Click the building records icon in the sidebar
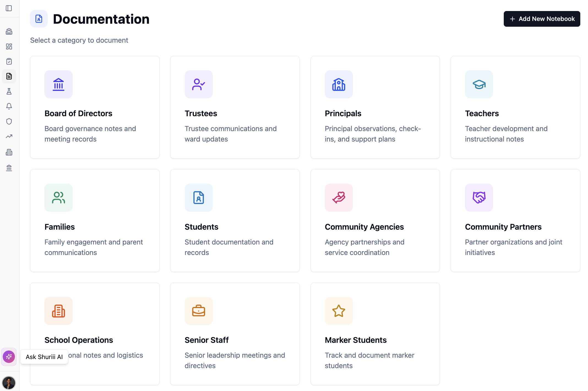 point(9,152)
